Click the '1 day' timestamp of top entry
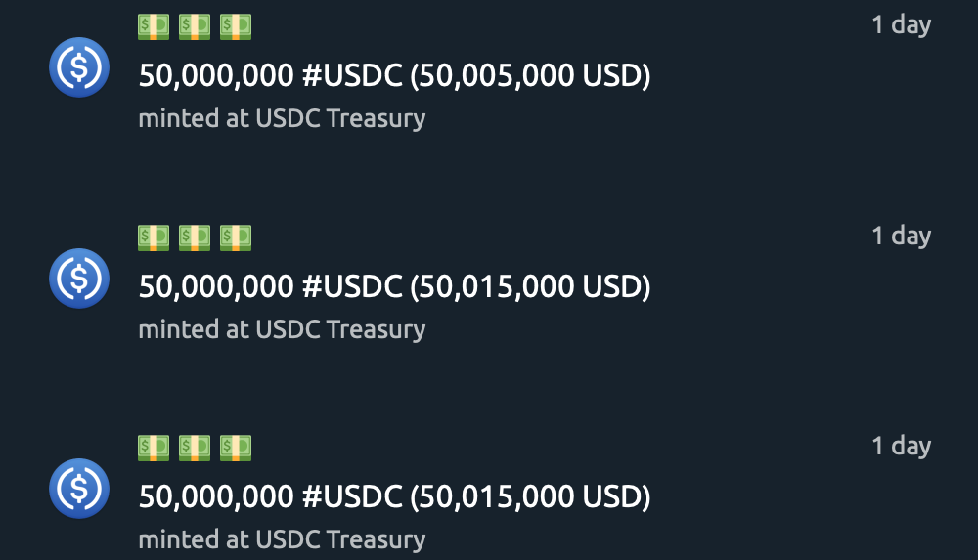 pos(902,25)
